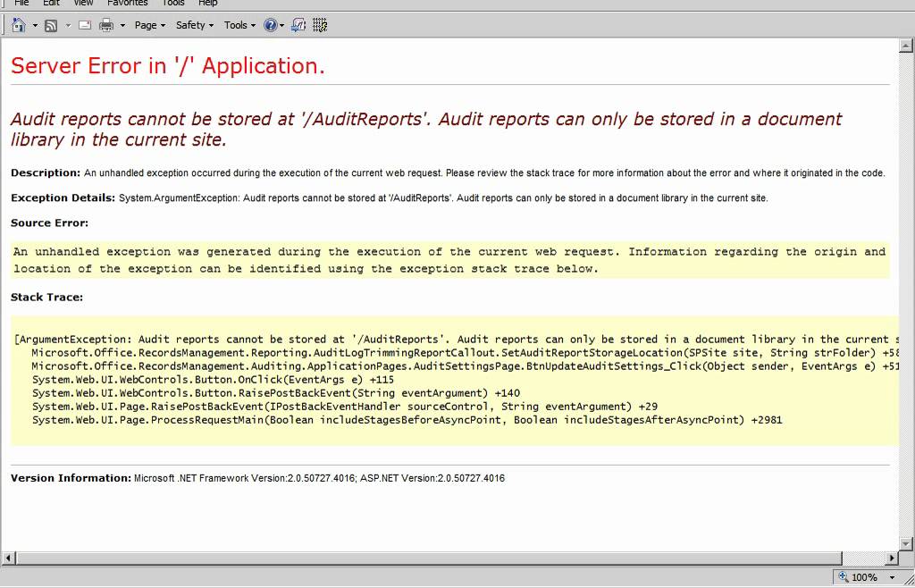Click the horizontal scrollbar thumb
This screenshot has height=588, width=915.
click(429, 559)
